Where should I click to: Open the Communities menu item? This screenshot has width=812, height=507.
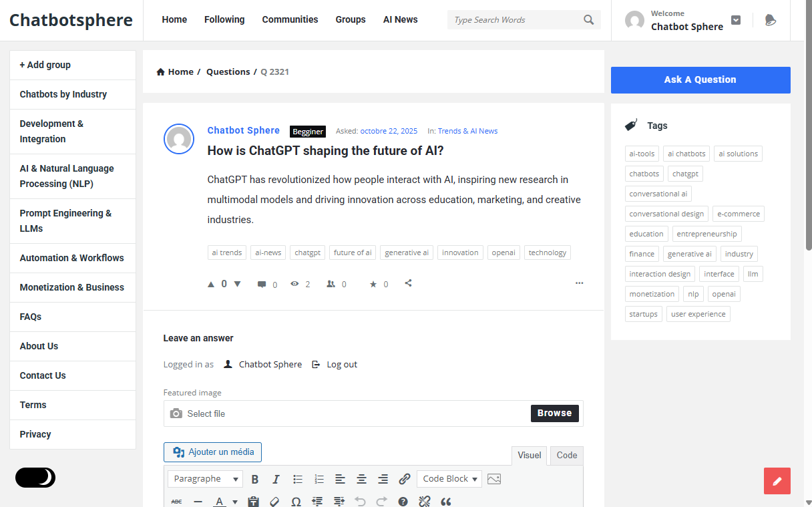(x=290, y=19)
